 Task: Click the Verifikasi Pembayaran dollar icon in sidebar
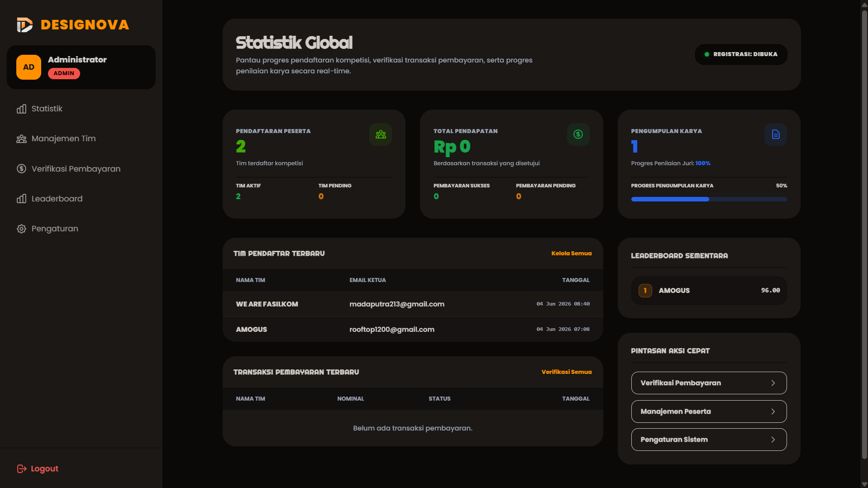point(21,169)
